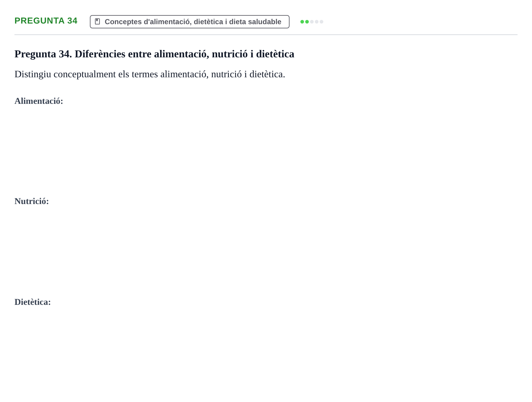532x402 pixels.
Task: Click the 'Dietètica:' label
Action: click(33, 302)
